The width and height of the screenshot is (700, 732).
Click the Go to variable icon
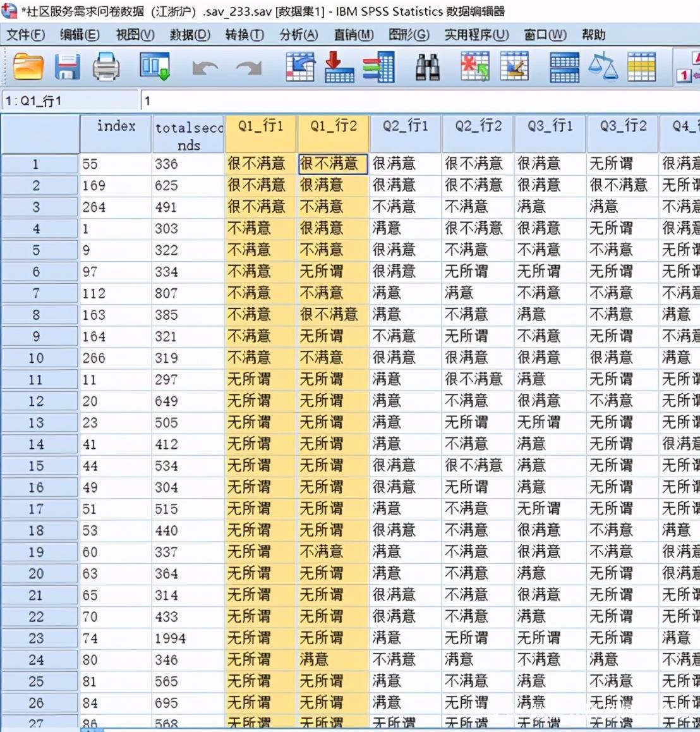[339, 67]
